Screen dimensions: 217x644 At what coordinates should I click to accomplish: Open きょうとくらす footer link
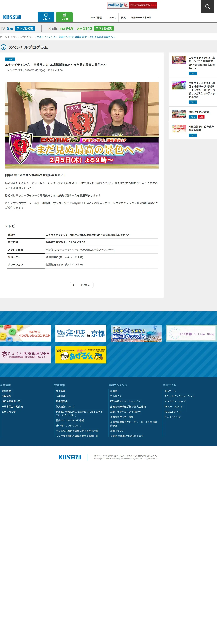click(x=173, y=417)
